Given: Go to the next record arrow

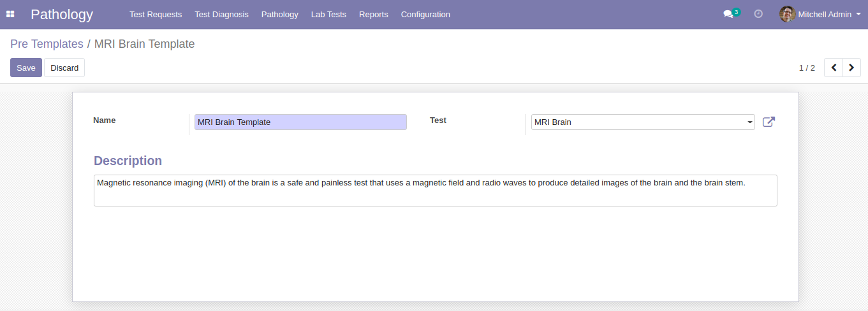Looking at the screenshot, I should [851, 68].
